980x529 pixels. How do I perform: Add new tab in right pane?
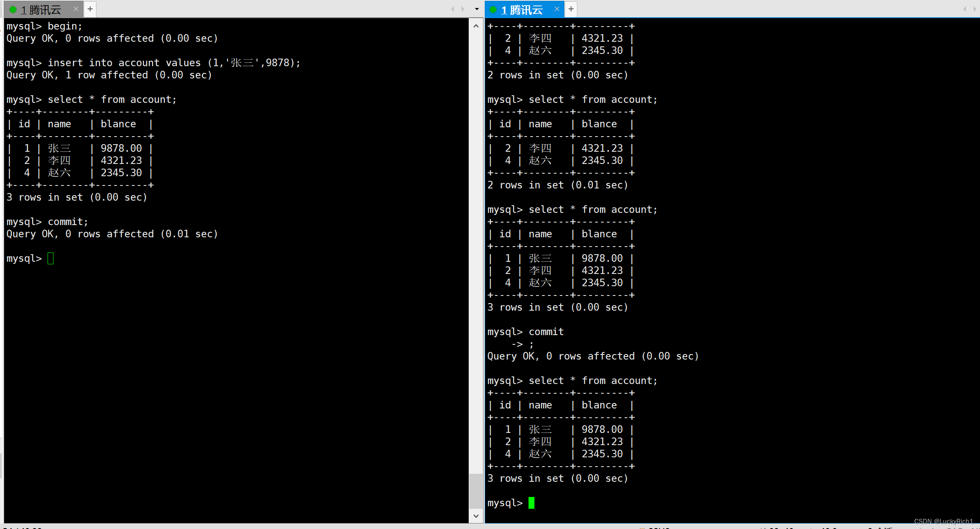tap(571, 9)
